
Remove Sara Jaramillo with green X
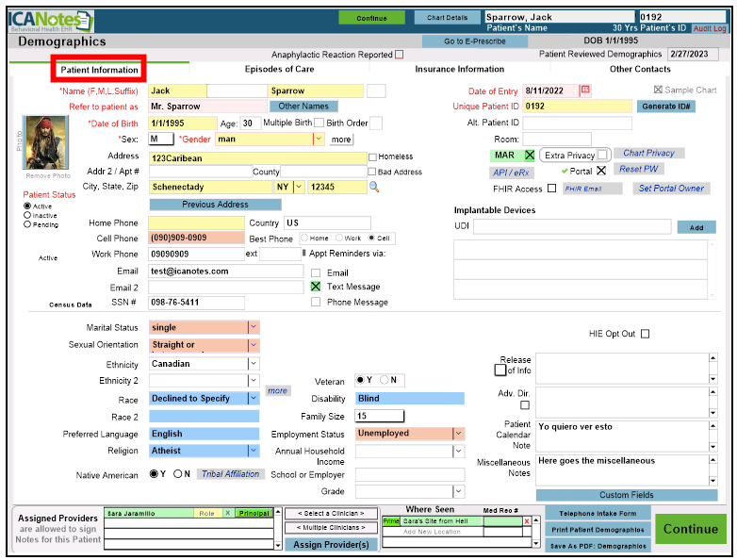pos(227,513)
